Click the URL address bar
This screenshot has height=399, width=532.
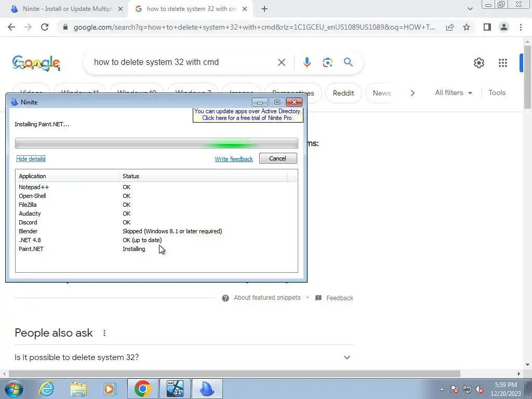255,27
